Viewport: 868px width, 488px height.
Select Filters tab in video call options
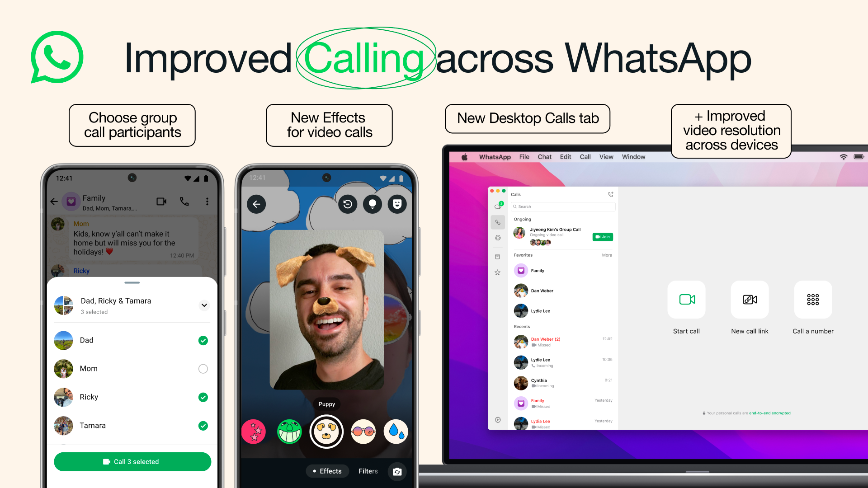pyautogui.click(x=369, y=471)
